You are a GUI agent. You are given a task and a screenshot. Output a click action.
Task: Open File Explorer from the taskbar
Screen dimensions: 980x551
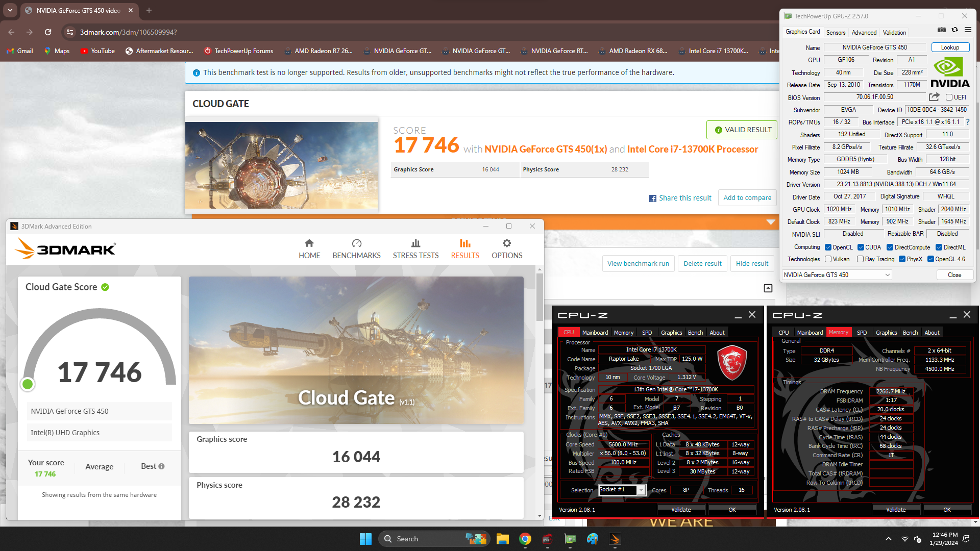503,539
